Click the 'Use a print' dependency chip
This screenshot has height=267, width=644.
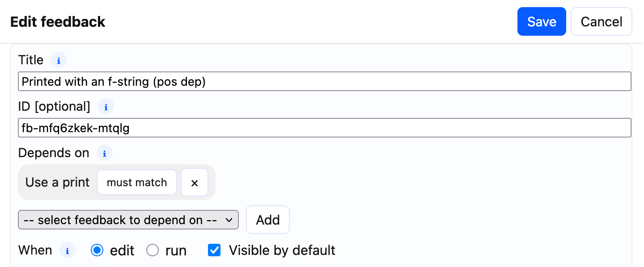point(58,183)
